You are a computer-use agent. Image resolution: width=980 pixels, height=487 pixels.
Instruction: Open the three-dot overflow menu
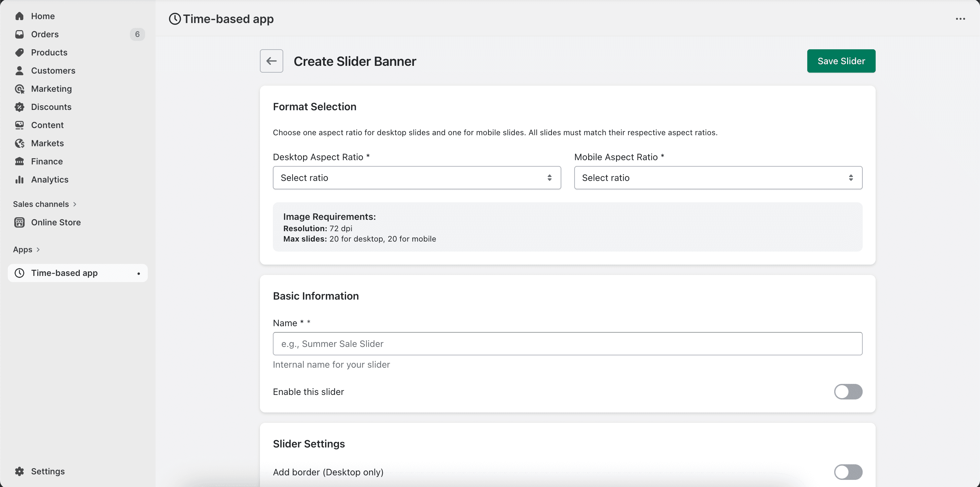point(961,19)
